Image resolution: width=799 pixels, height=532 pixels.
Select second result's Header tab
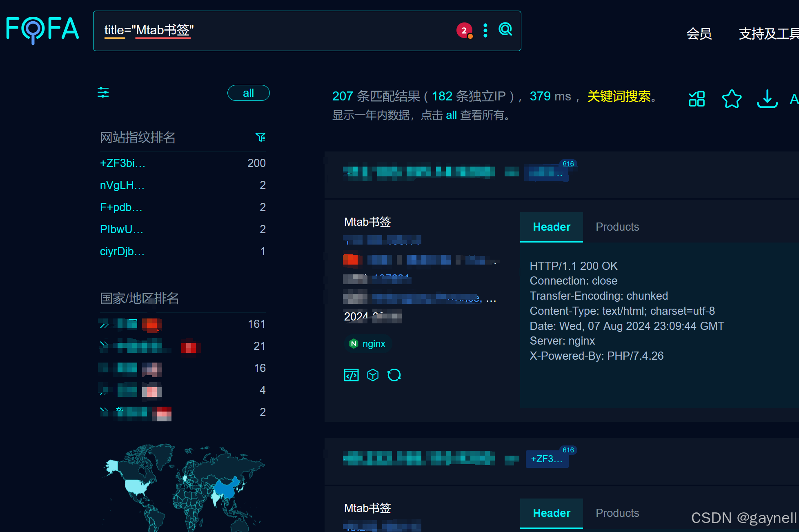(x=552, y=513)
